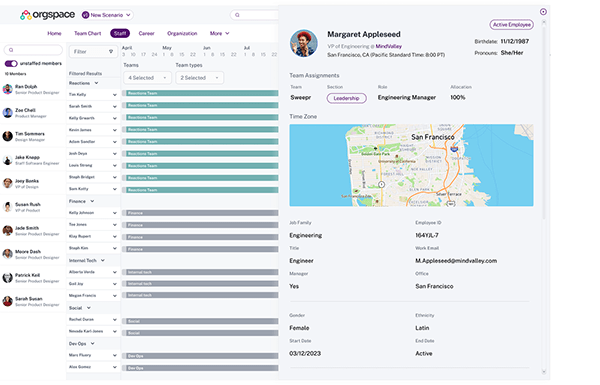Expand the Adam Sandler row

point(114,142)
